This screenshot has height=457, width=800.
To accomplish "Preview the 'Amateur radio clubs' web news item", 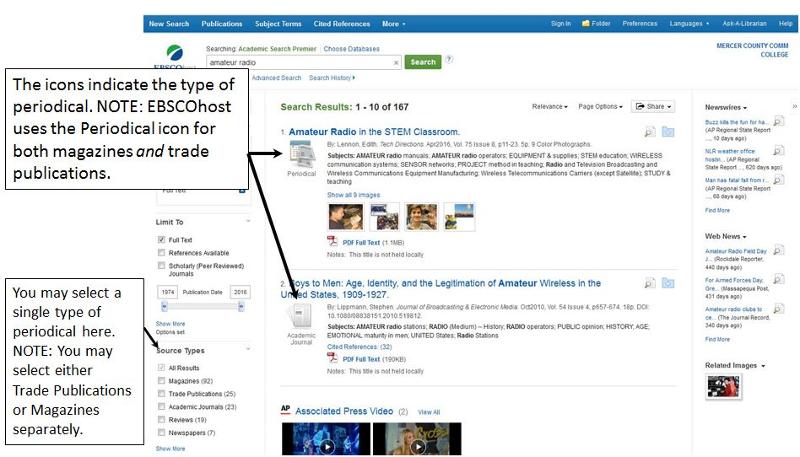I will [x=779, y=309].
